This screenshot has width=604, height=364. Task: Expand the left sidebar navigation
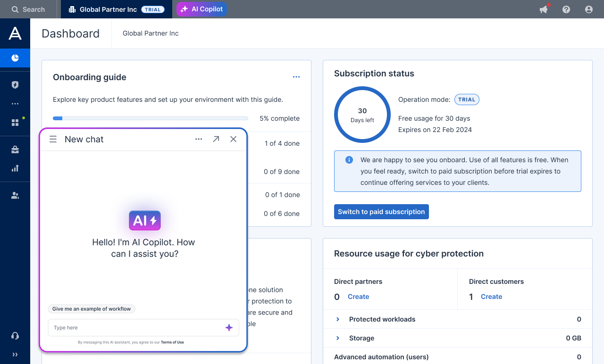(15, 355)
